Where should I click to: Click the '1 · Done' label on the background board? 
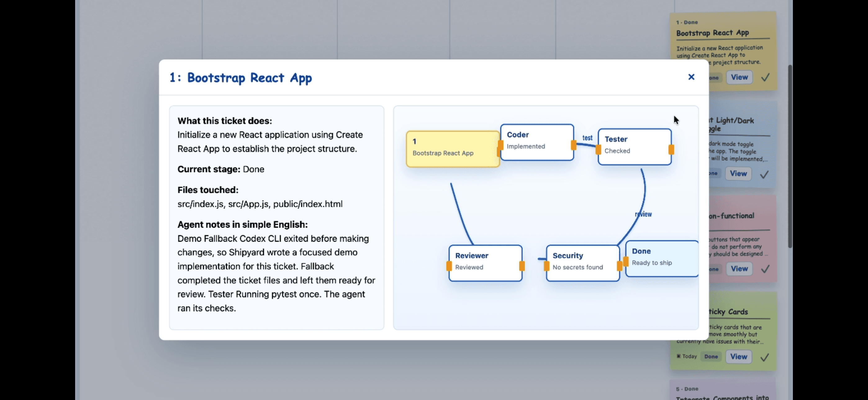point(687,22)
